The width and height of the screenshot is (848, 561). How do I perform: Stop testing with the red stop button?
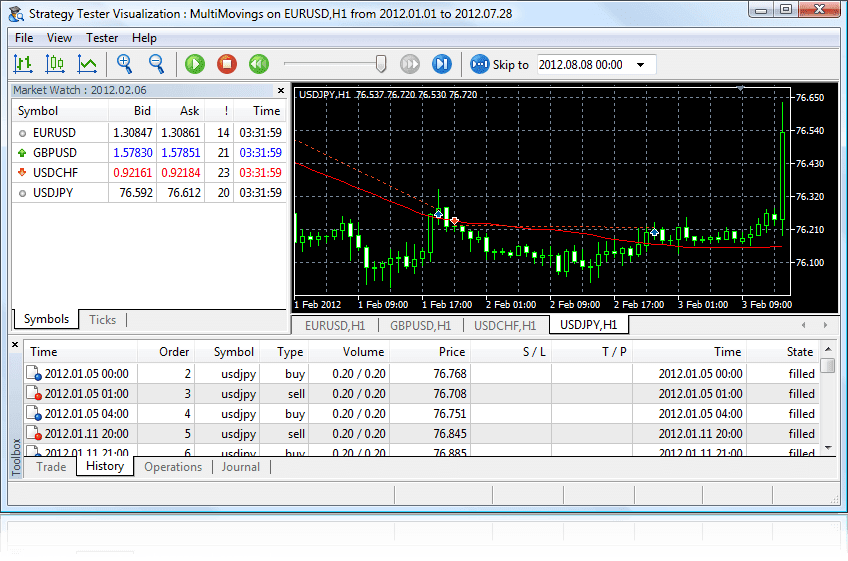(x=227, y=64)
